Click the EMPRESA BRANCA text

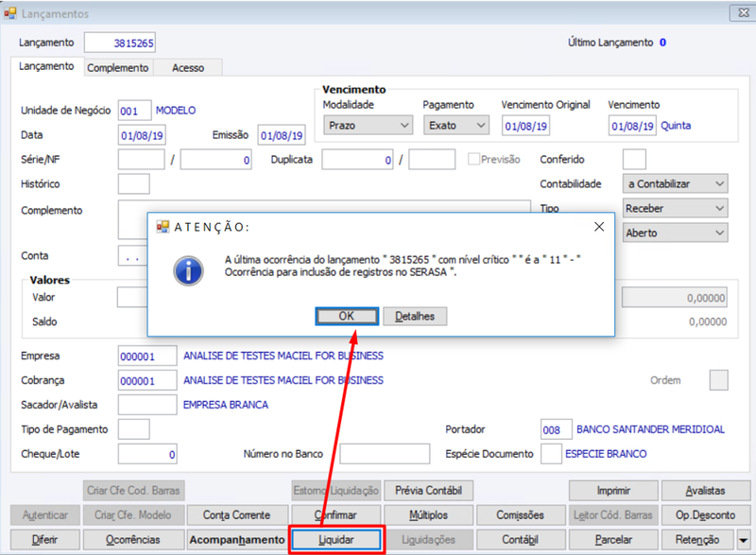point(226,405)
